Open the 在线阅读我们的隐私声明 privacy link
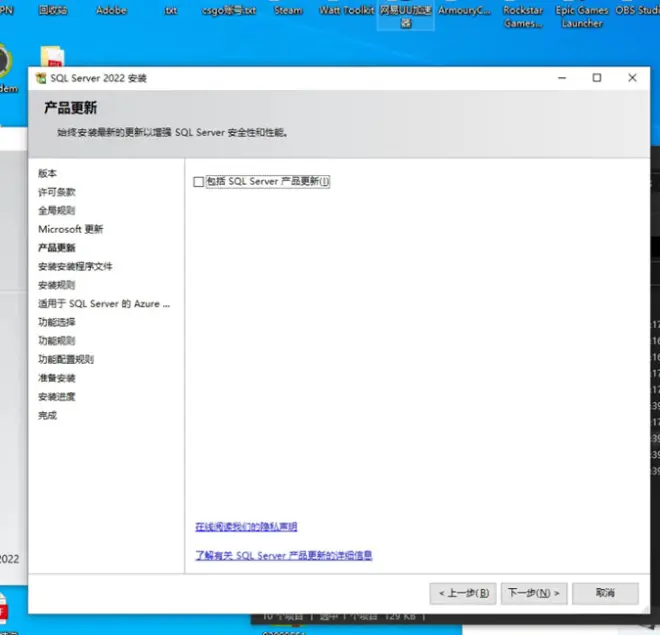660x635 pixels. (246, 527)
